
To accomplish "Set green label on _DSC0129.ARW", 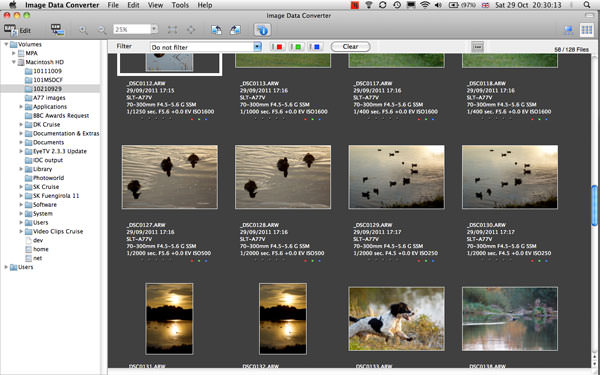I will 426,261.
